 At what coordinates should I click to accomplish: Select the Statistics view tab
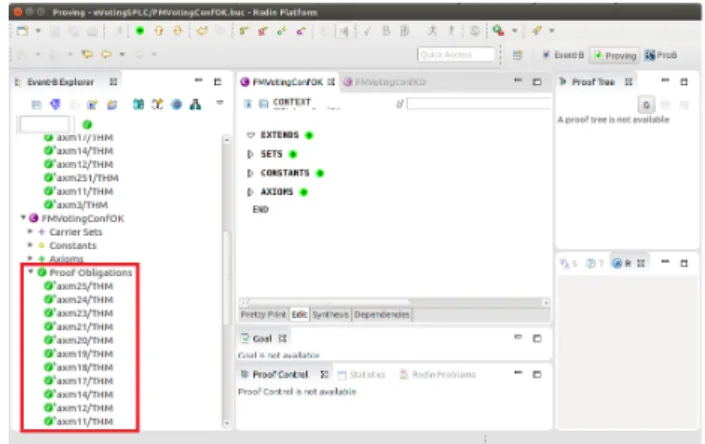point(362,374)
